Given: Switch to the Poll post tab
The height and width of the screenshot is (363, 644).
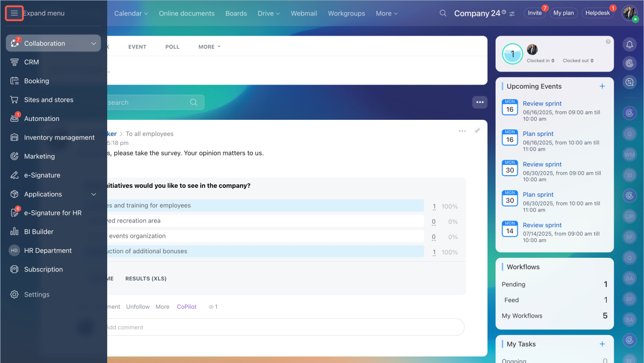Looking at the screenshot, I should (x=172, y=47).
